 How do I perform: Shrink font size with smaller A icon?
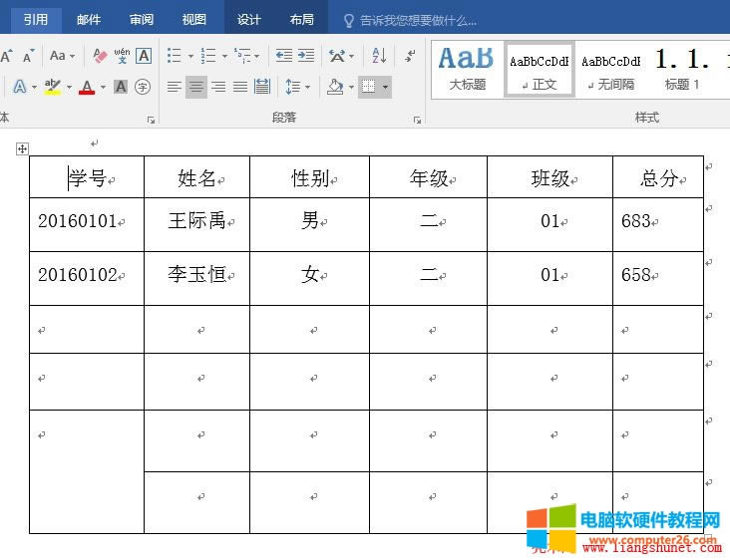(x=28, y=56)
